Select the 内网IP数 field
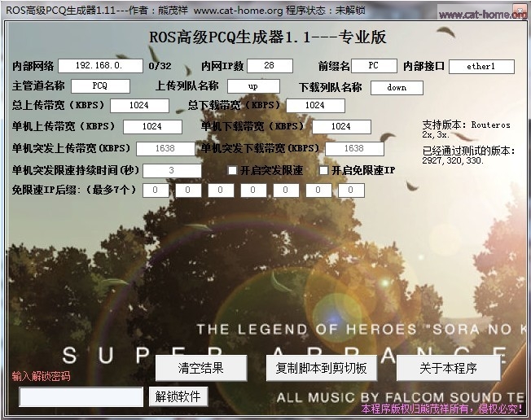This screenshot has height=420, width=531. pyautogui.click(x=270, y=66)
